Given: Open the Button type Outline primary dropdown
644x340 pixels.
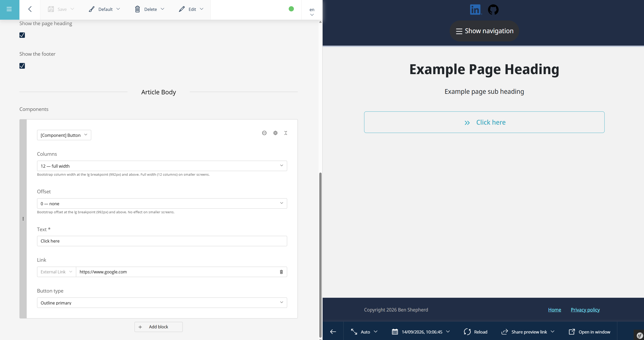Looking at the screenshot, I should 162,303.
